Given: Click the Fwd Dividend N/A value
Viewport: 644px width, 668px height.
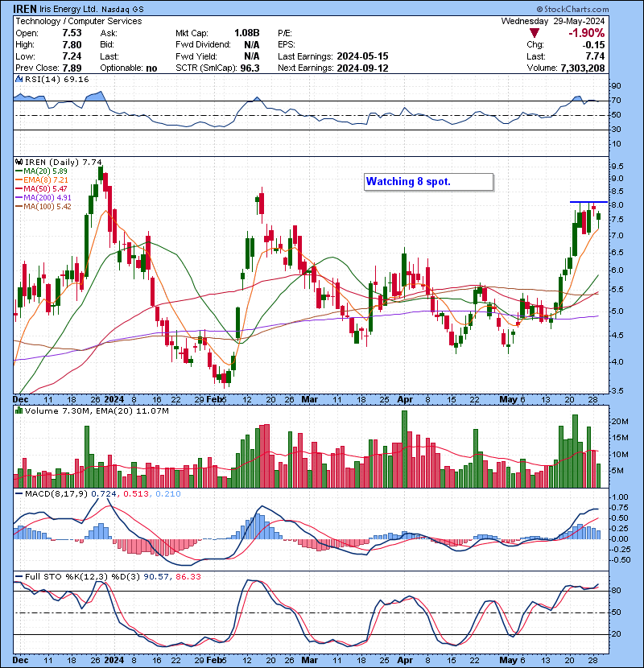Looking at the screenshot, I should point(252,45).
